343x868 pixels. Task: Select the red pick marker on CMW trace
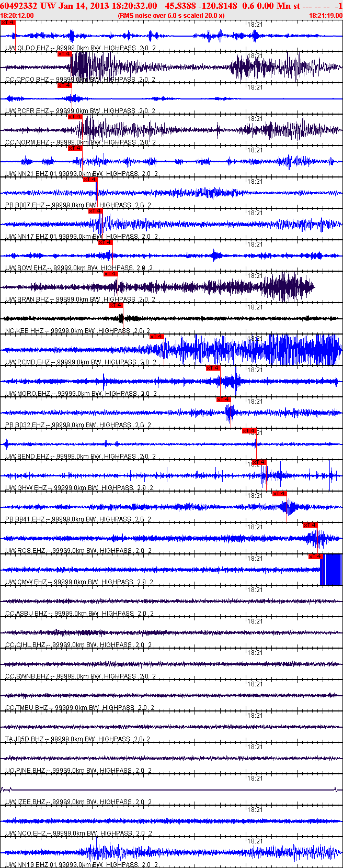coord(316,557)
